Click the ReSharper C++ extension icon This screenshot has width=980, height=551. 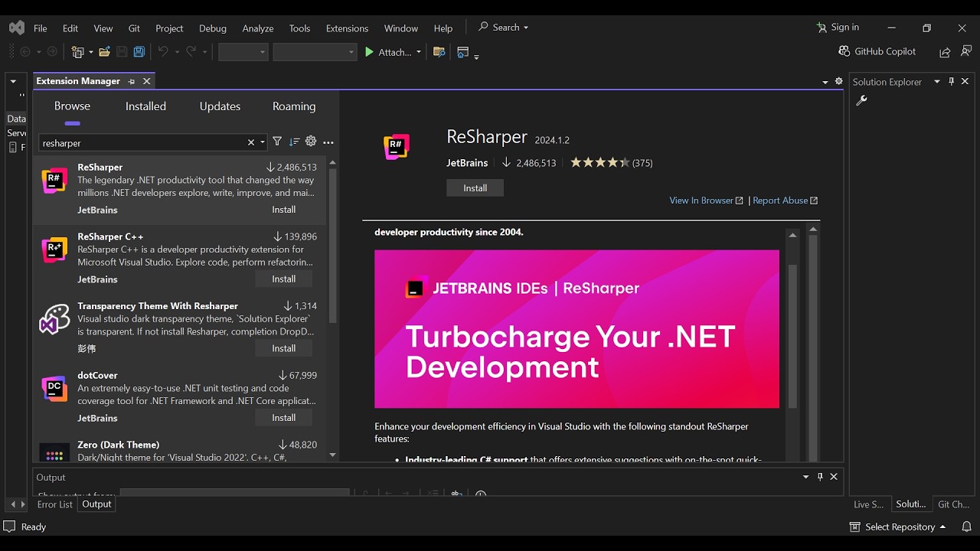tap(54, 249)
